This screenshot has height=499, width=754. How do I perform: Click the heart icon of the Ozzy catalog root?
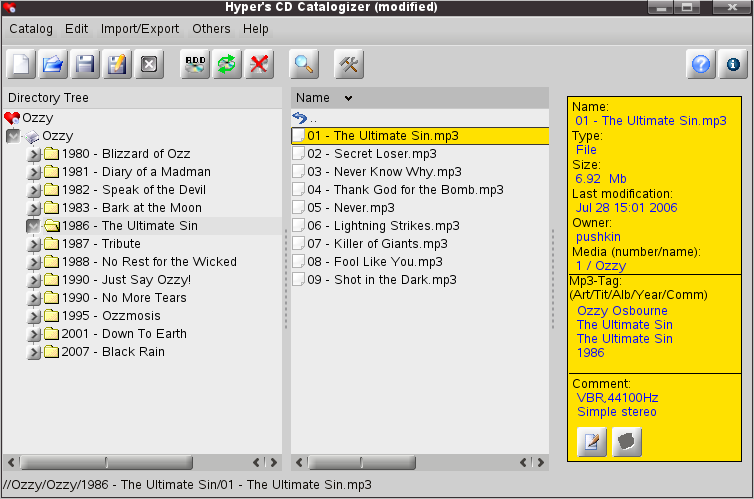[12, 118]
